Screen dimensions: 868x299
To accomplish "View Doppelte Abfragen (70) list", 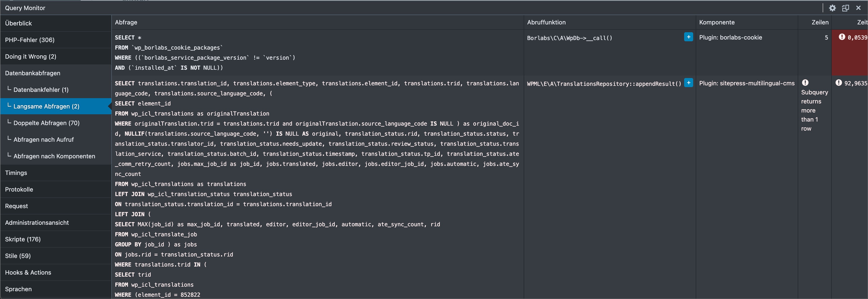I will click(x=47, y=123).
